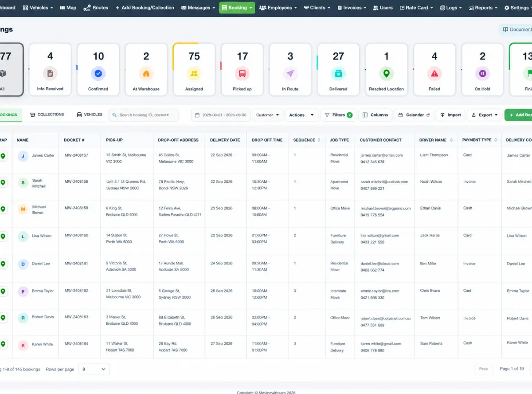Click email james.carter@email.com
Viewport: 532px width, 394px height.
click(382, 155)
